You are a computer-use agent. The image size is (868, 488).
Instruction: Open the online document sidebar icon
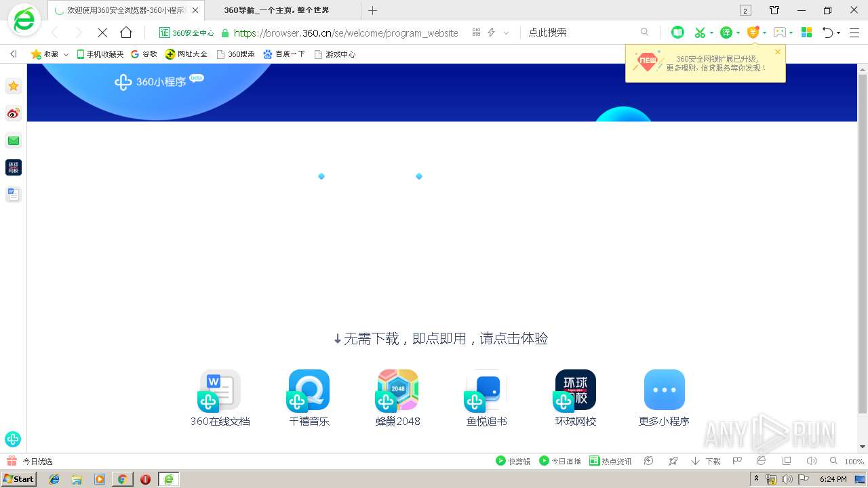14,195
